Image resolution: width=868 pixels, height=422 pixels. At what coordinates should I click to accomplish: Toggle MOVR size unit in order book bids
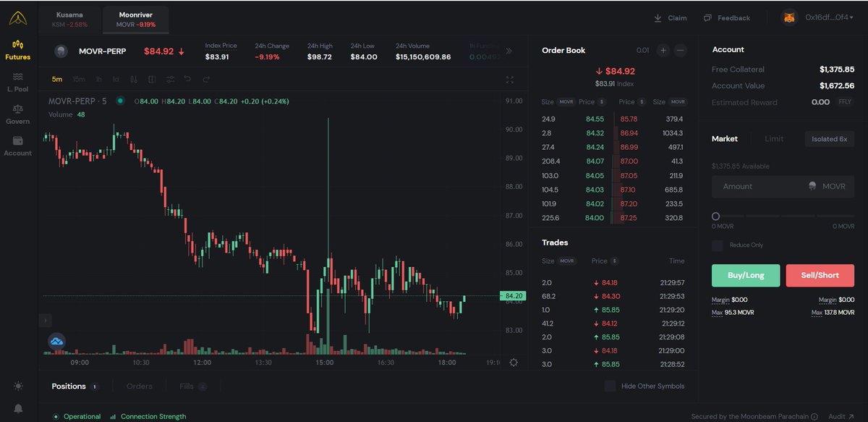pos(567,102)
